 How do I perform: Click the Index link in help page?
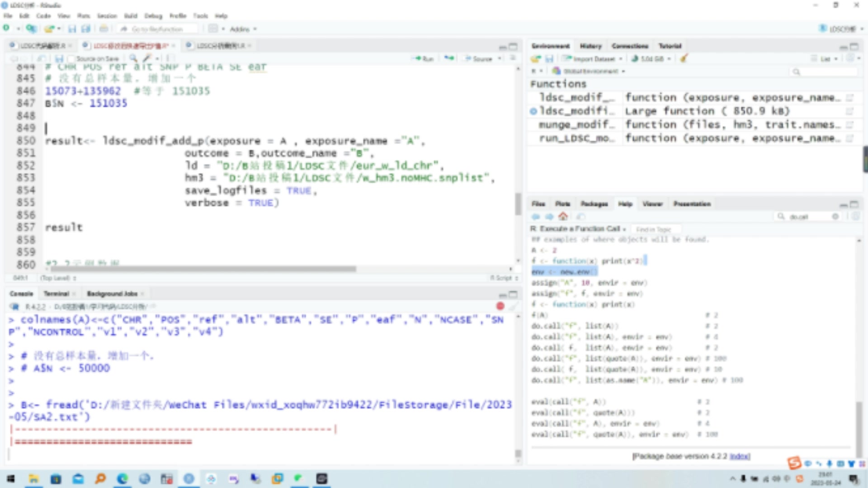click(x=740, y=456)
